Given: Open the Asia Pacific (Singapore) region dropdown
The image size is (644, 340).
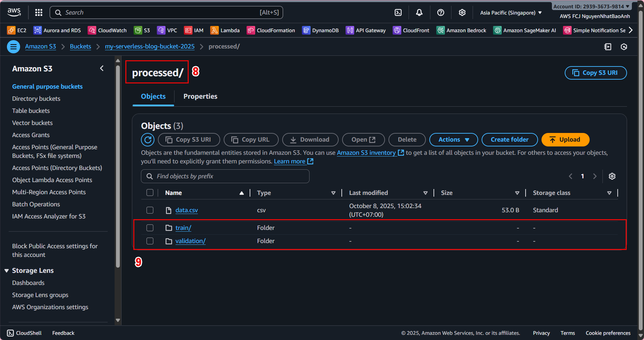Looking at the screenshot, I should coord(511,13).
